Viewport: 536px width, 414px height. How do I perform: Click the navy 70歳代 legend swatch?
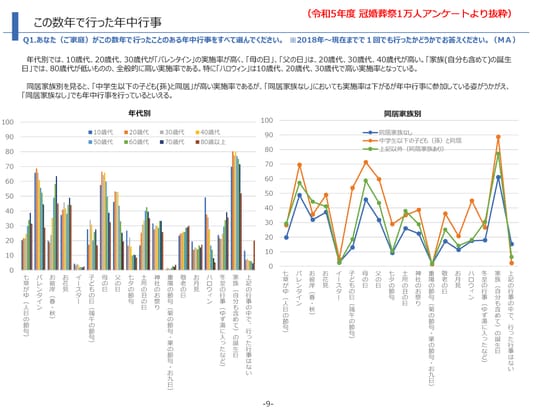pyautogui.click(x=161, y=142)
